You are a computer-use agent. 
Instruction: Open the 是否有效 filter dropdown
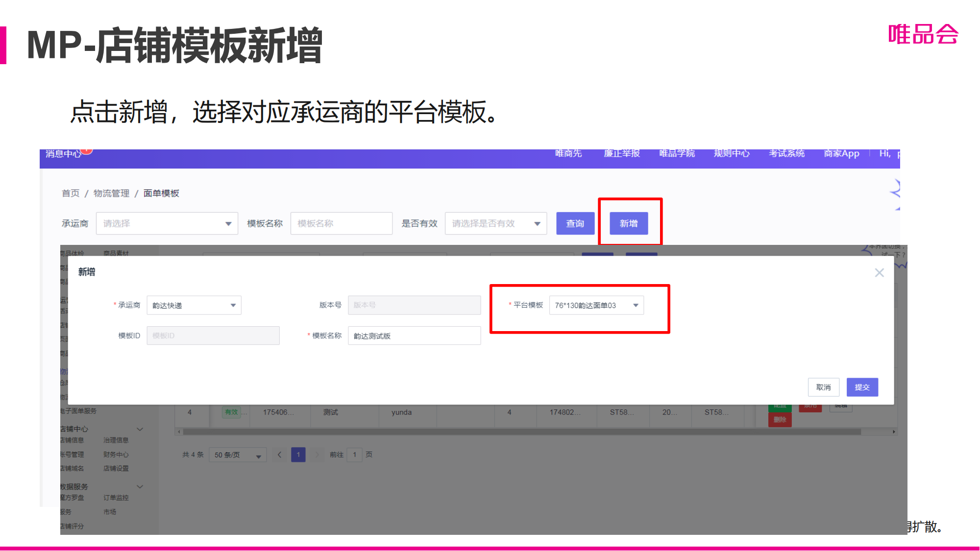(x=496, y=223)
